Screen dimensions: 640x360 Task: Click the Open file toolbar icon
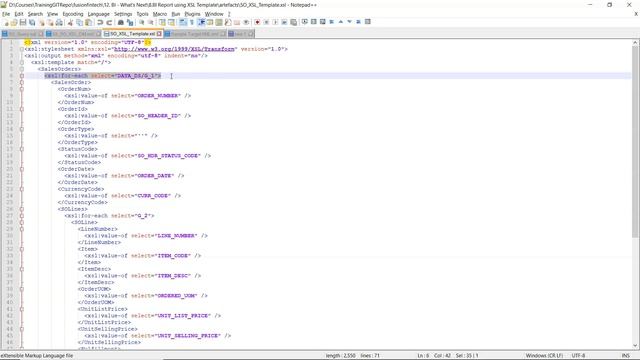pos(14,22)
